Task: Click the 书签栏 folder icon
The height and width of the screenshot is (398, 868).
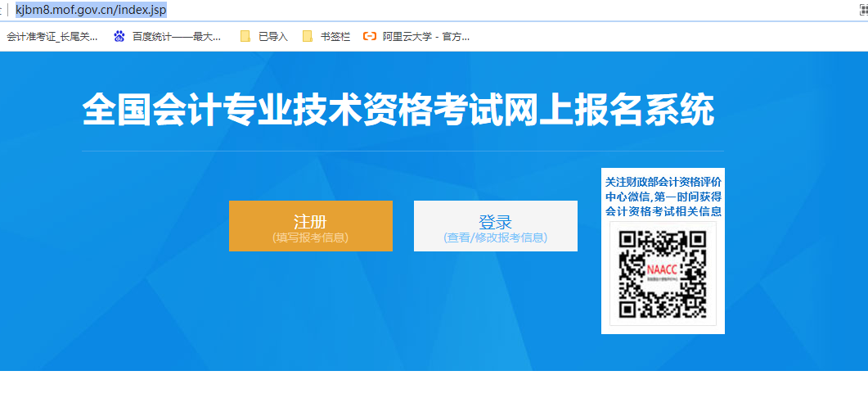Action: [308, 36]
